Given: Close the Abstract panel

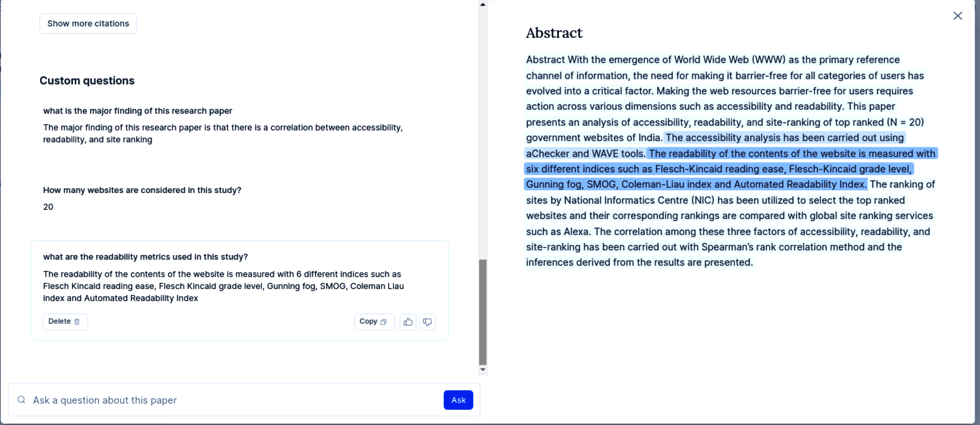Looking at the screenshot, I should click(958, 16).
